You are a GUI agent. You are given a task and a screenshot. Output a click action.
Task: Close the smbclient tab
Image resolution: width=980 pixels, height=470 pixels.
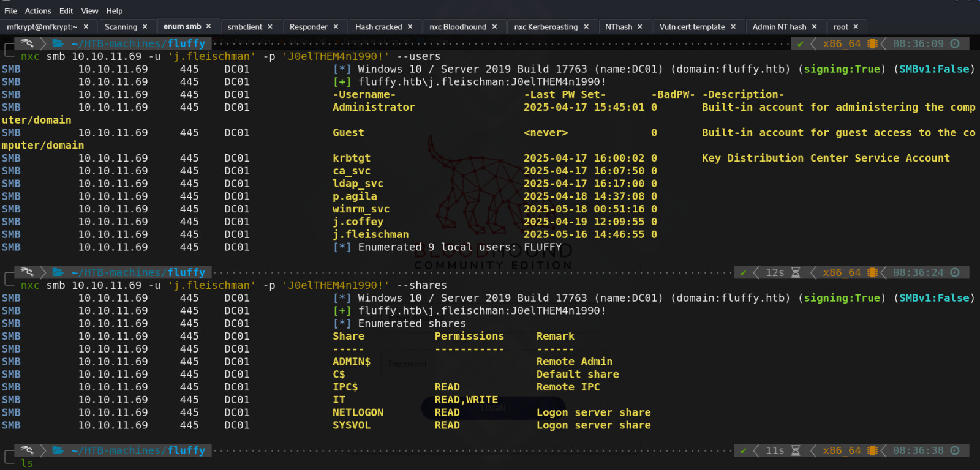(269, 27)
